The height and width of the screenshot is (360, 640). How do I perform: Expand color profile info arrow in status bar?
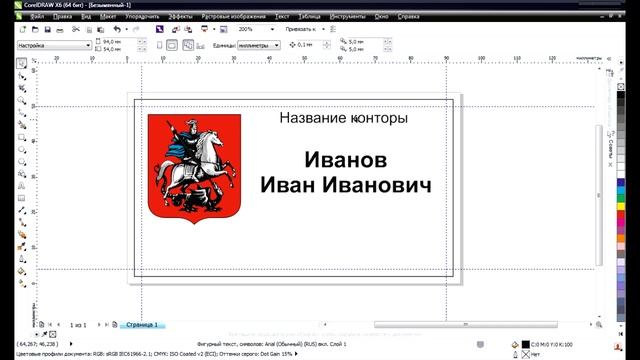click(x=296, y=354)
